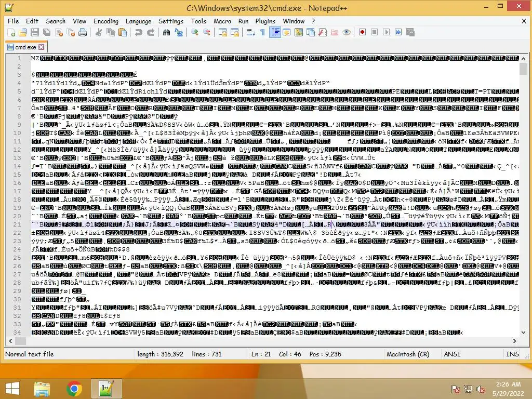The image size is (532, 399).
Task: Click the Cut scissors icon
Action: (99, 32)
